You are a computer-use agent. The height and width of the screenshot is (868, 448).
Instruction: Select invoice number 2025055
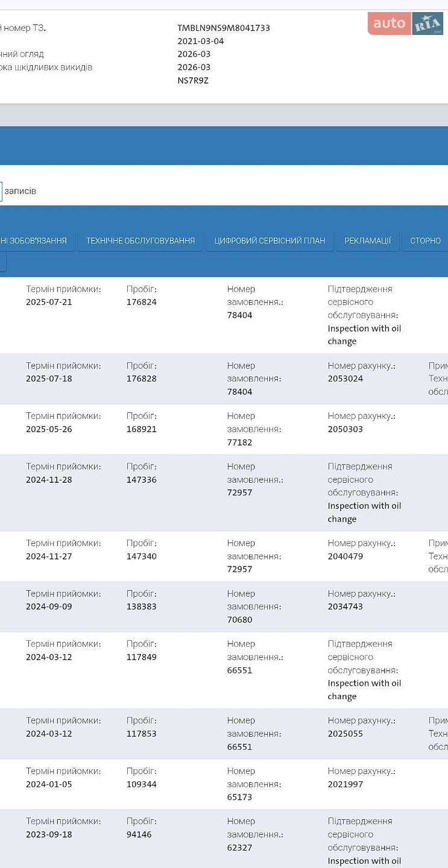pyautogui.click(x=345, y=734)
